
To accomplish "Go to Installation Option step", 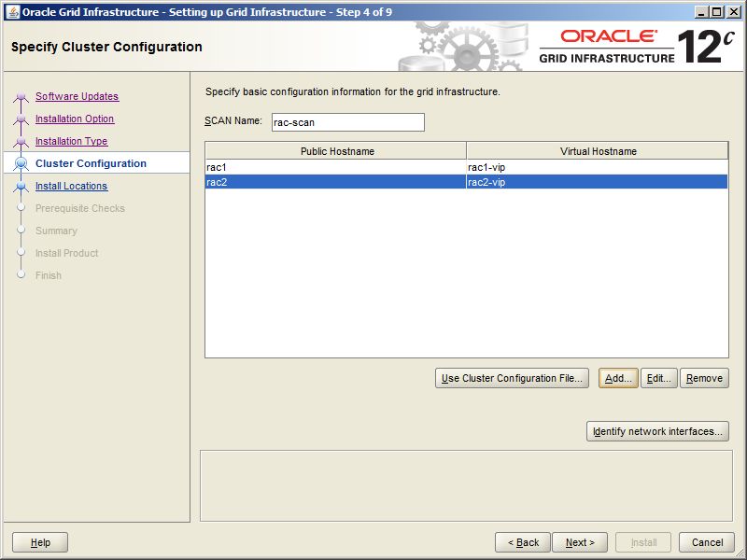I will (75, 119).
